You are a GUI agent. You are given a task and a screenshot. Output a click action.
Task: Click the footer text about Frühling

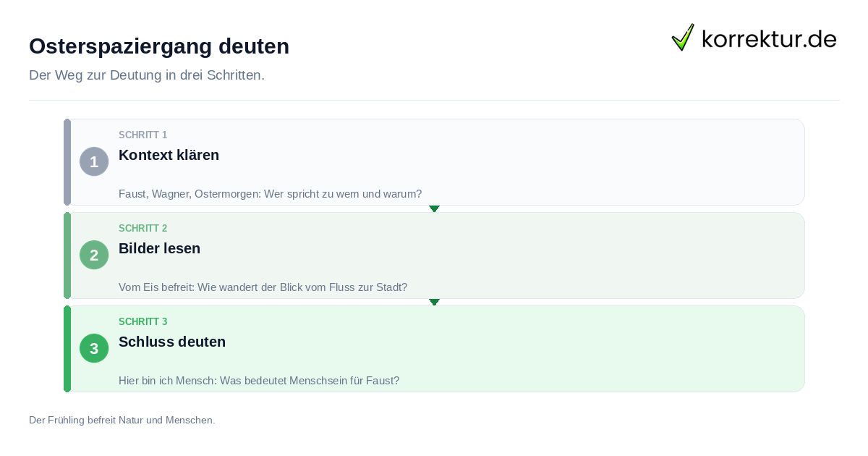(122, 420)
